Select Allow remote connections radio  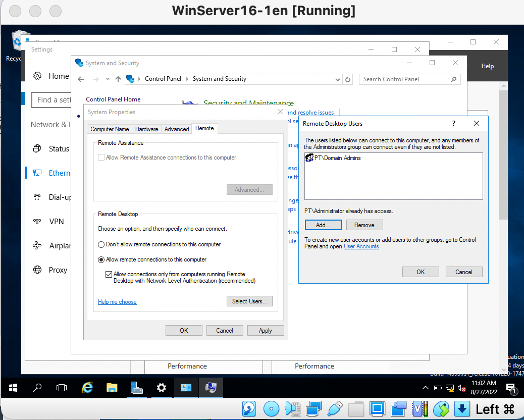click(101, 259)
